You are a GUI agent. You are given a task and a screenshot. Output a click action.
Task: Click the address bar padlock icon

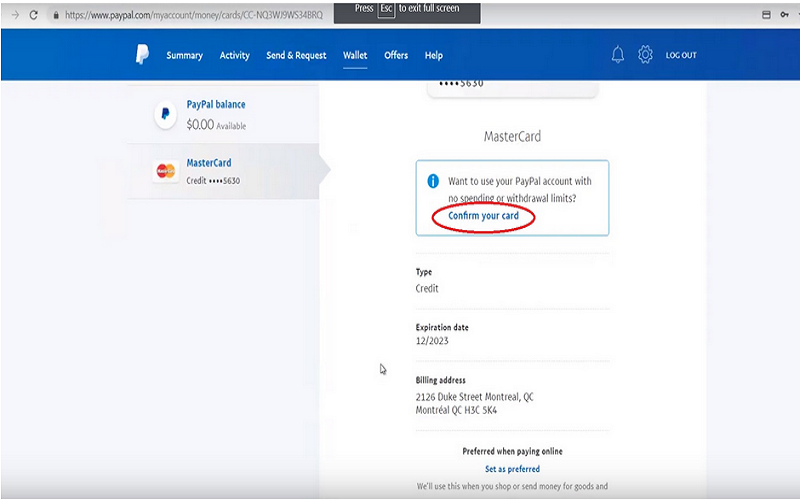point(56,15)
